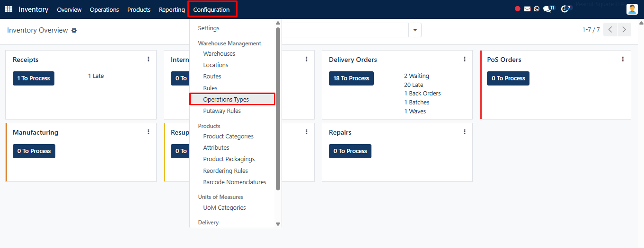Open the WhatsApp icon in top bar
The width and height of the screenshot is (644, 248).
(x=537, y=9)
